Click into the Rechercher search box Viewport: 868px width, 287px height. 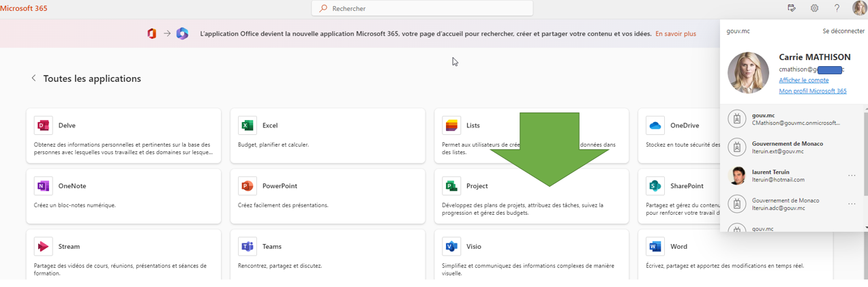(423, 9)
